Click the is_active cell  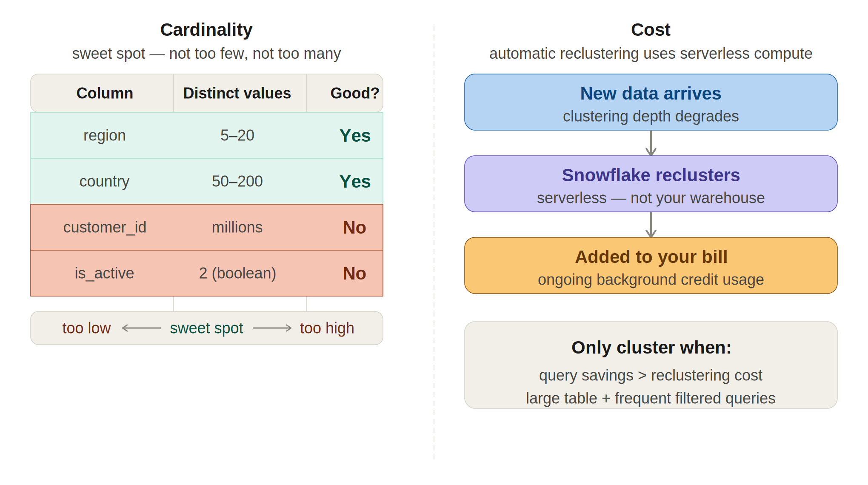[x=104, y=273]
